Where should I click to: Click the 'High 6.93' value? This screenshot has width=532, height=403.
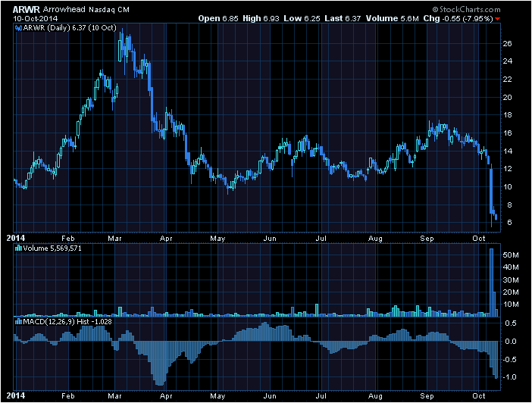pos(261,18)
